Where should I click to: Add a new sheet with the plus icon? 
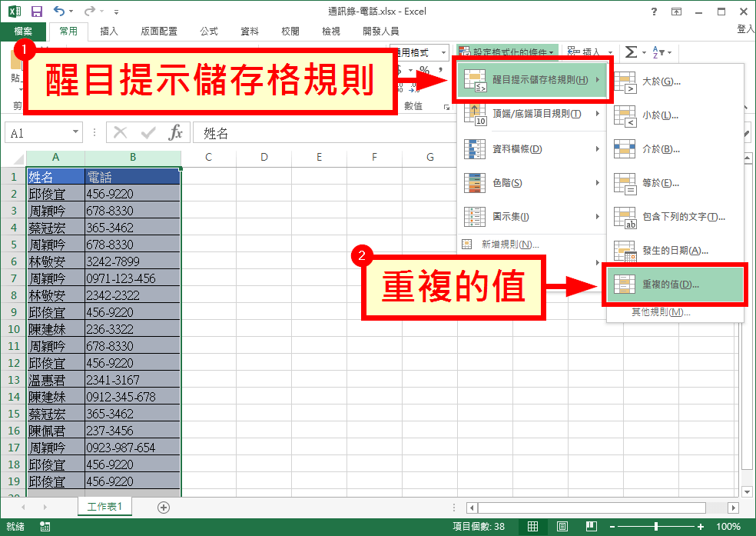(x=164, y=507)
